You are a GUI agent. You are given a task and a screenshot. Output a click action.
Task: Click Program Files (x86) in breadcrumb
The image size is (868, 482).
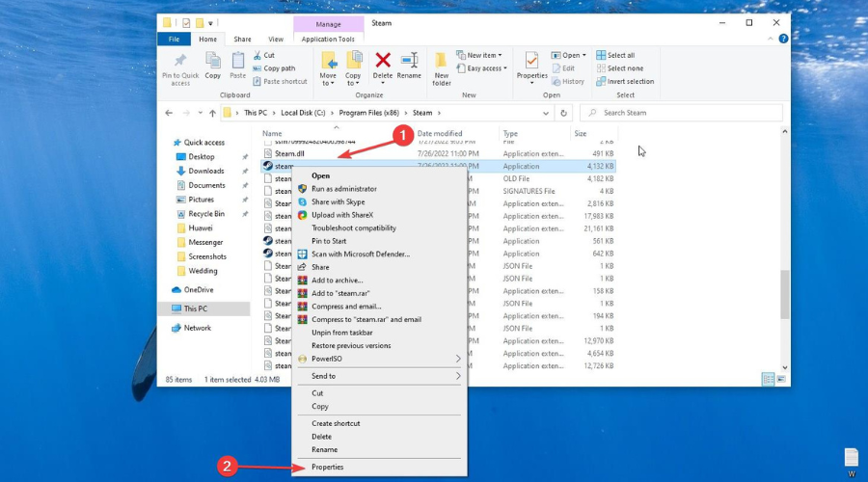click(x=368, y=113)
